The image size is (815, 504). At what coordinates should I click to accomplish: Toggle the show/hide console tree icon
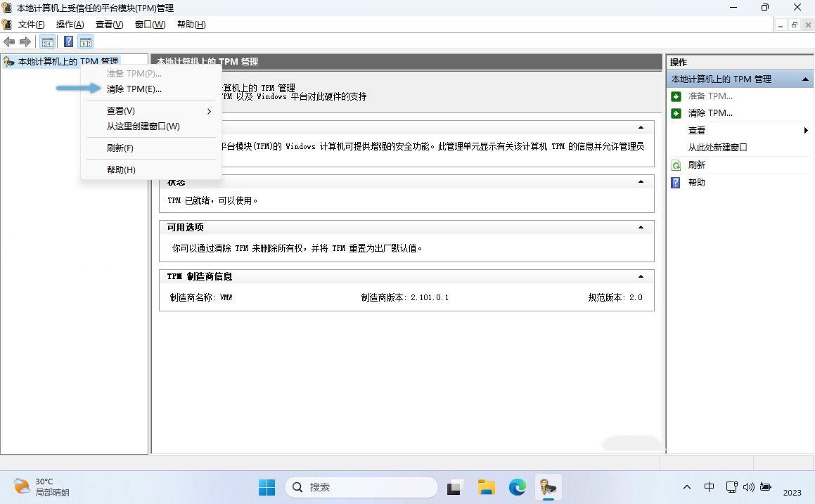point(47,42)
